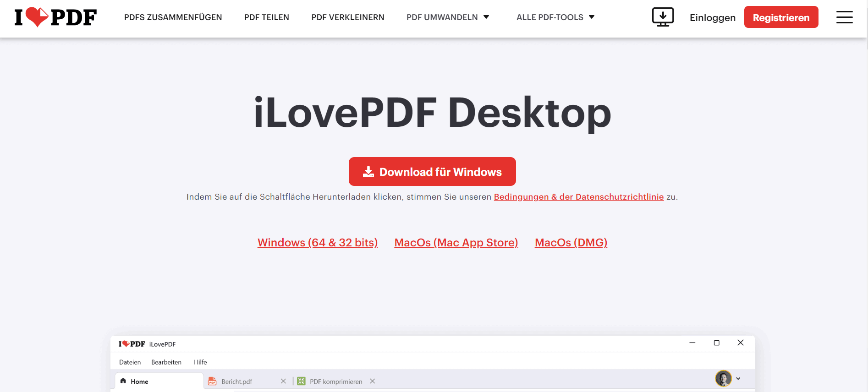Click the iLovePDF Desktop heading
This screenshot has height=392, width=868.
[x=433, y=113]
